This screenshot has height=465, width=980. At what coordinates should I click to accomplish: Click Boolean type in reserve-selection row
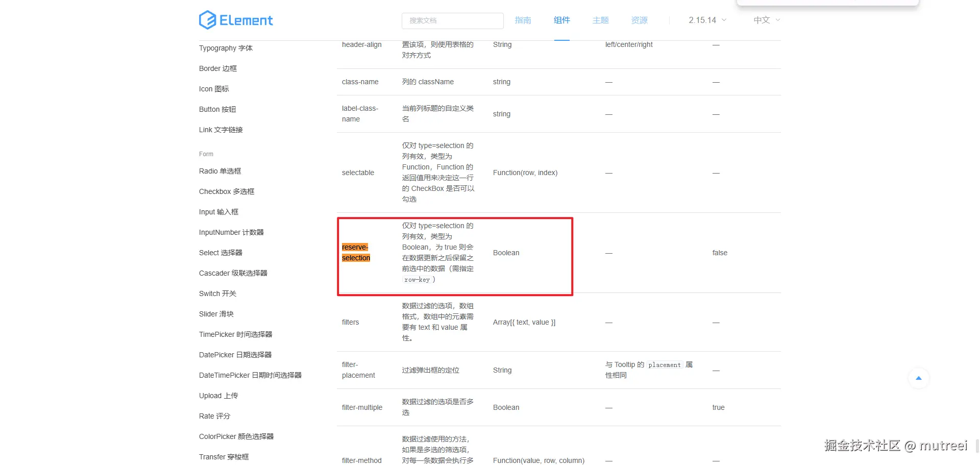pos(506,253)
